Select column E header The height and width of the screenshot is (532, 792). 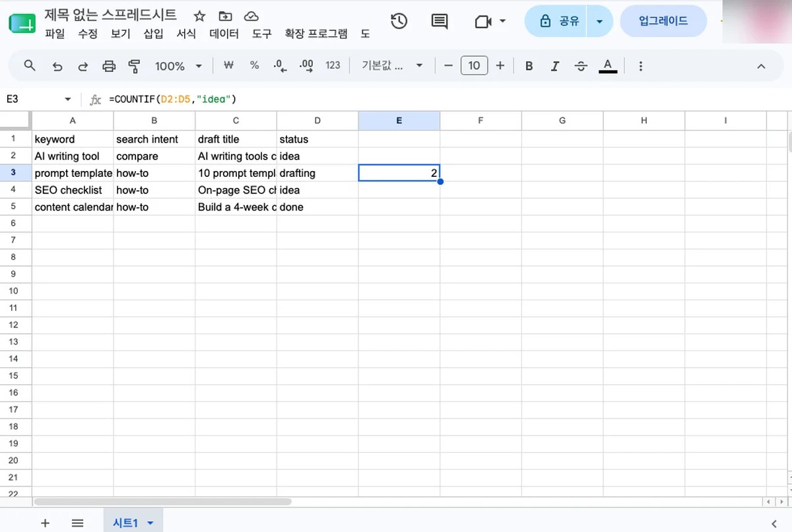399,120
